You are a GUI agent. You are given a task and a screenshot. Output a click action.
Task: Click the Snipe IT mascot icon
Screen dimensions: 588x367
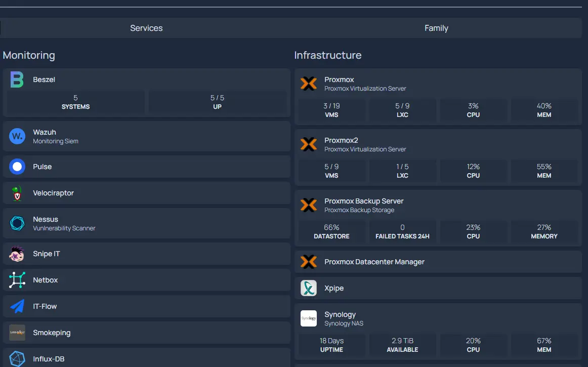coord(17,254)
